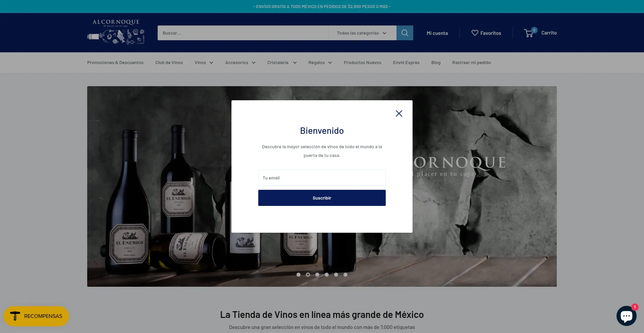Image resolution: width=644 pixels, height=333 pixels.
Task: Expand the Vinos menu
Action: [x=204, y=63]
